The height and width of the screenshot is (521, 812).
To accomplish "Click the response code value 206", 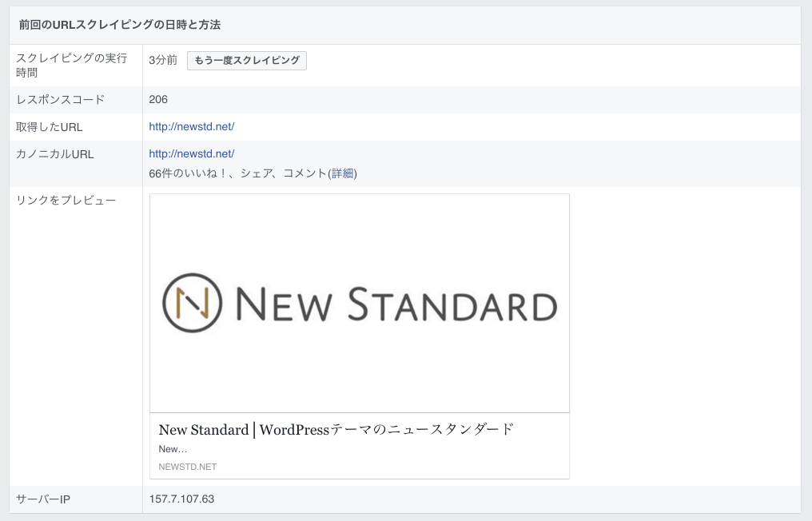I will (x=158, y=100).
